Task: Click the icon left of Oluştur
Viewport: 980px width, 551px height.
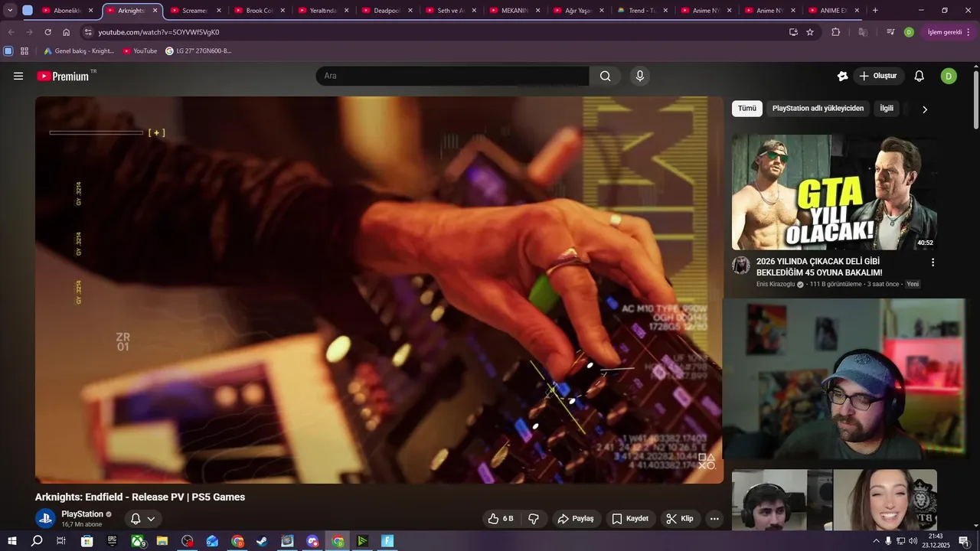Action: coord(842,76)
